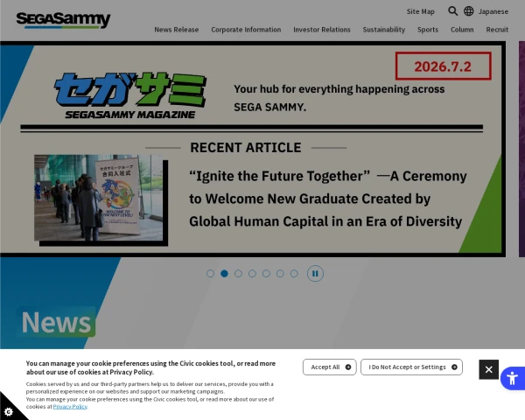Click the Accept All cookies button

point(330,367)
